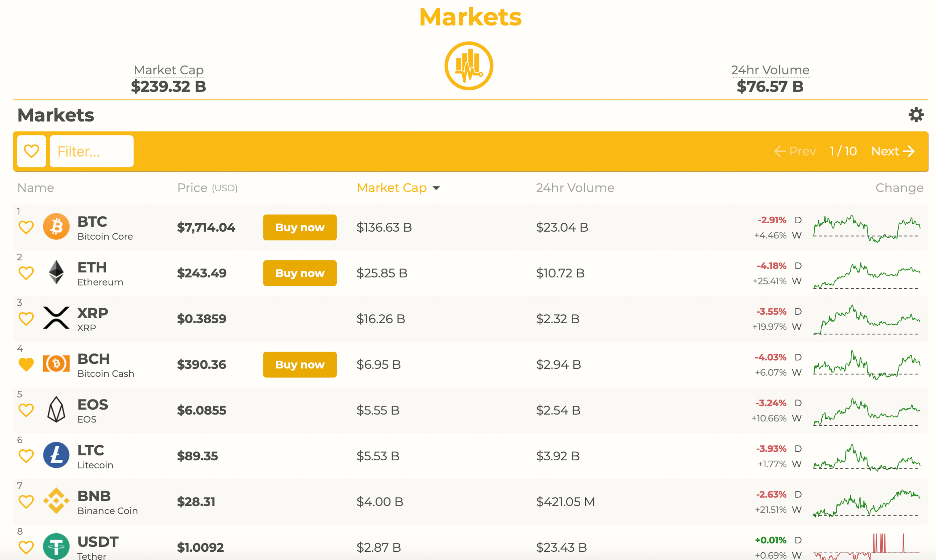Sort by Price (USD) column header
This screenshot has width=936, height=560.
208,188
